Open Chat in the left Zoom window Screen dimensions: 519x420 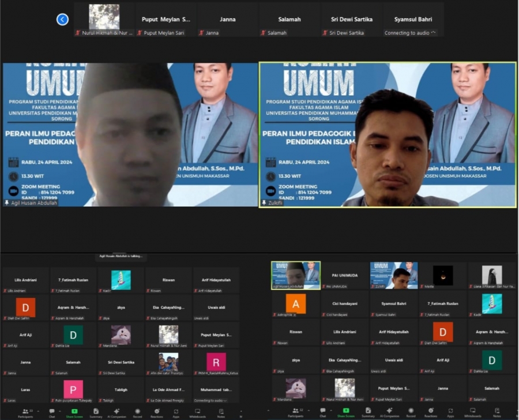[52, 412]
